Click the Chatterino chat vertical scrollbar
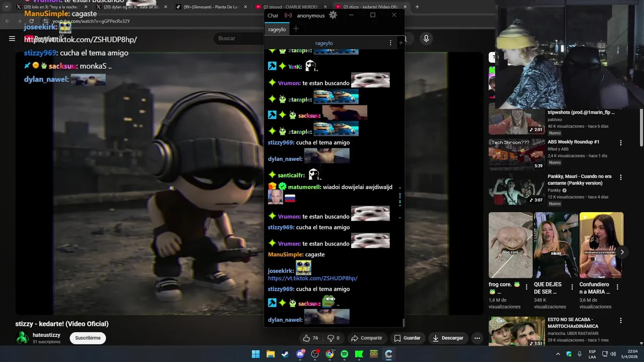This screenshot has height=362, width=644. [x=403, y=322]
